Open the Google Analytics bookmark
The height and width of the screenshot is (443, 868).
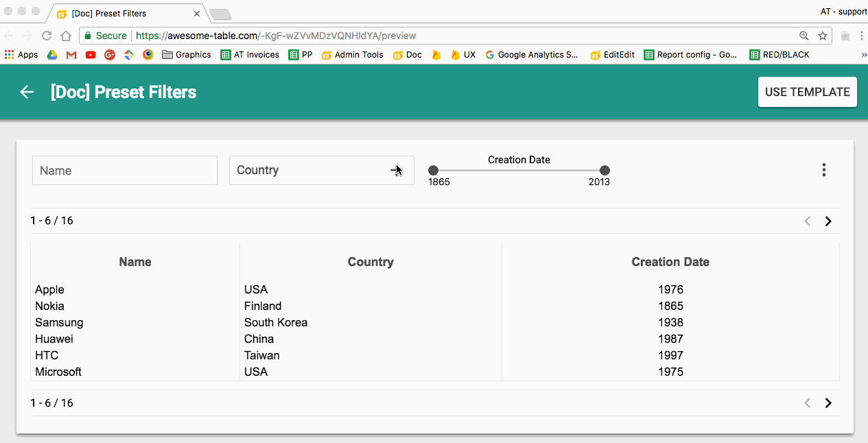pos(532,55)
